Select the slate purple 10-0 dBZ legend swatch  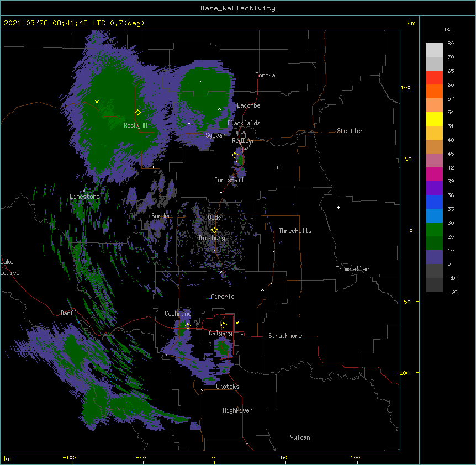click(x=434, y=257)
